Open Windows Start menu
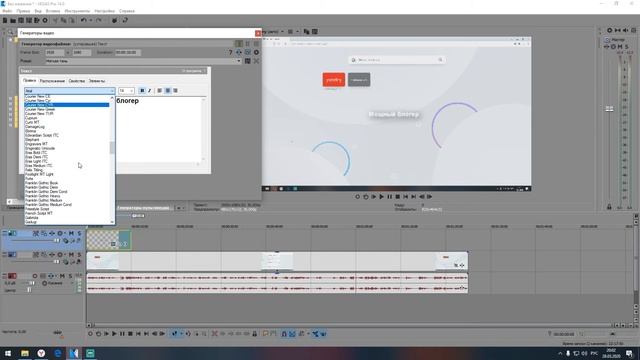Viewport: 640px width, 360px height. tap(8, 353)
